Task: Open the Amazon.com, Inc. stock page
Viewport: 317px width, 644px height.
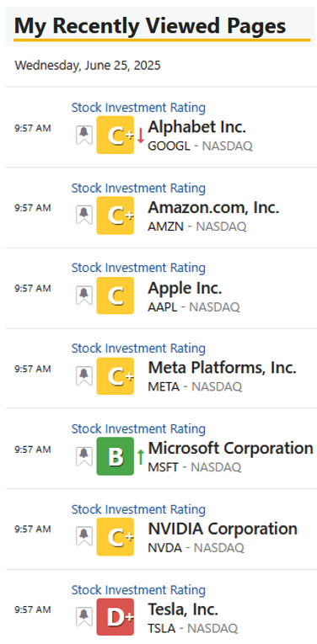Action: tap(214, 208)
